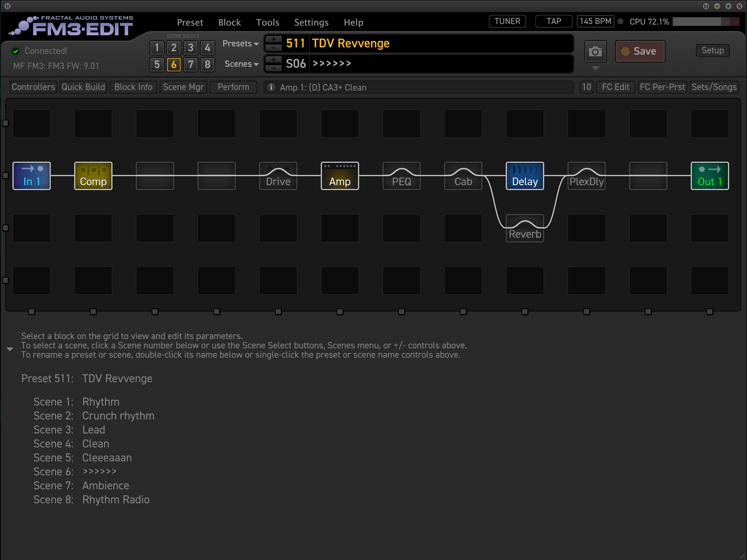This screenshot has width=747, height=560.
Task: Click the 145 BPM tempo field
Action: [x=595, y=21]
